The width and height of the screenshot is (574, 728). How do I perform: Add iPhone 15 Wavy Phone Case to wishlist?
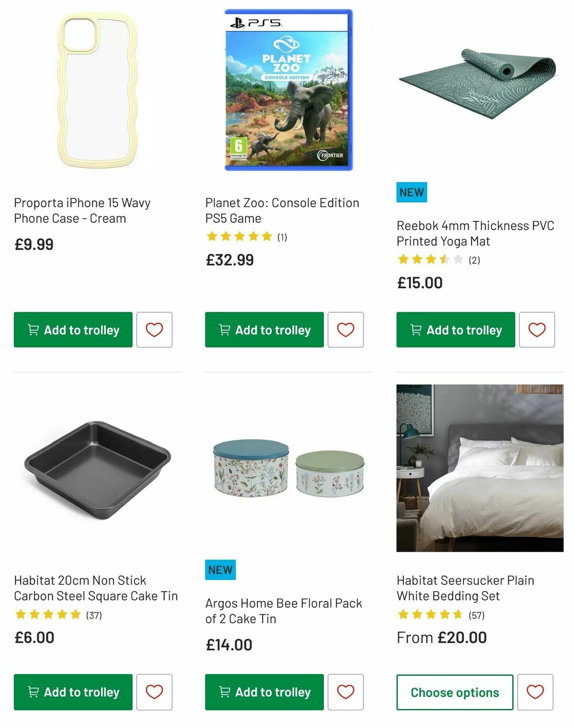coord(154,329)
